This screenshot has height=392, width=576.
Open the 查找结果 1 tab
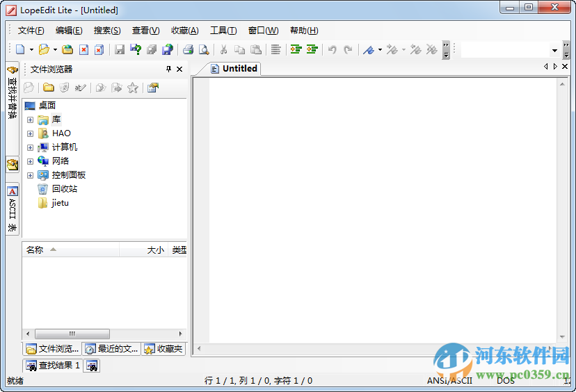[x=54, y=366]
